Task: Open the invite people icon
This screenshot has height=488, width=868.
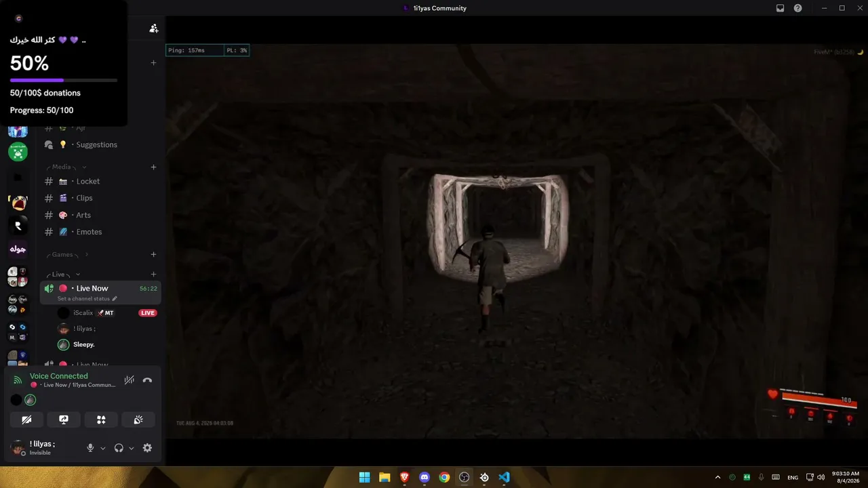Action: click(x=154, y=28)
